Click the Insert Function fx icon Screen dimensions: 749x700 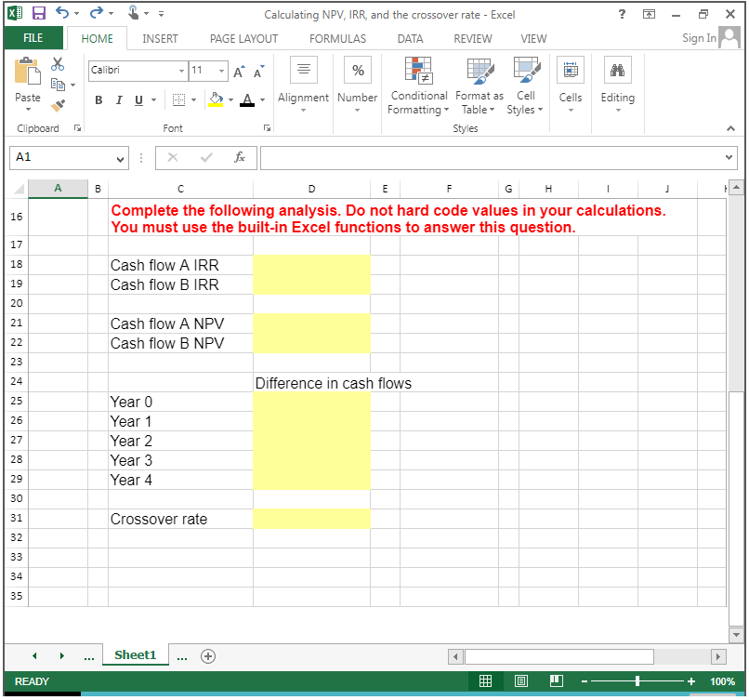240,157
